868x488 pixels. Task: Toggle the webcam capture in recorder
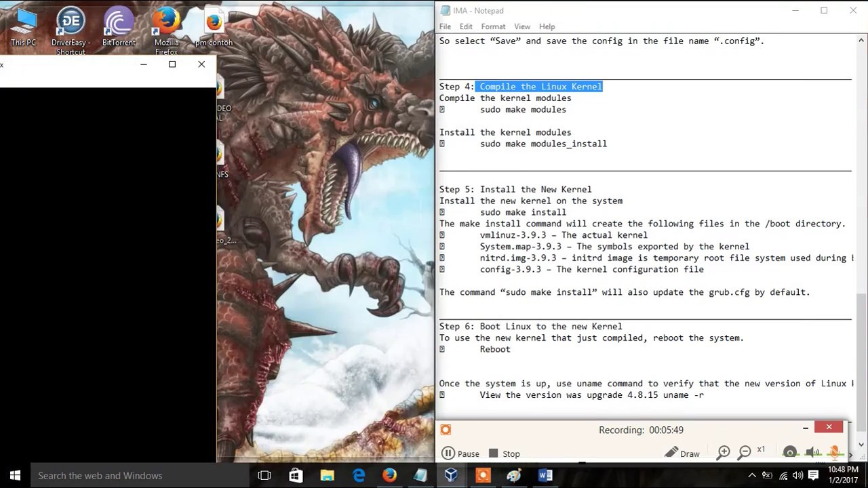pyautogui.click(x=790, y=452)
